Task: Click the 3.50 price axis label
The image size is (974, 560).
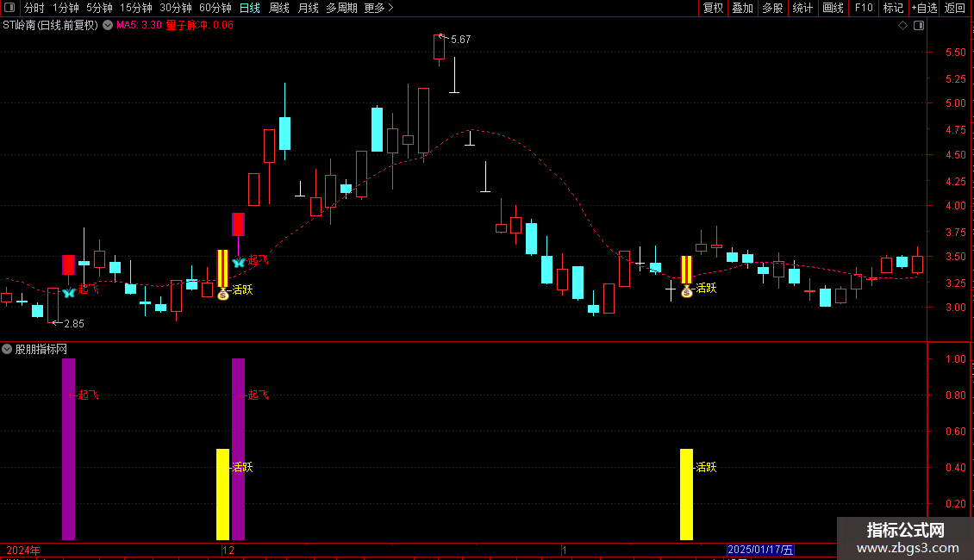Action: click(x=955, y=257)
